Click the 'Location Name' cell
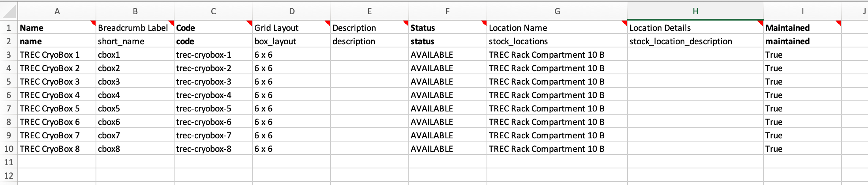Screen dimensions: 868x185 [x=557, y=28]
